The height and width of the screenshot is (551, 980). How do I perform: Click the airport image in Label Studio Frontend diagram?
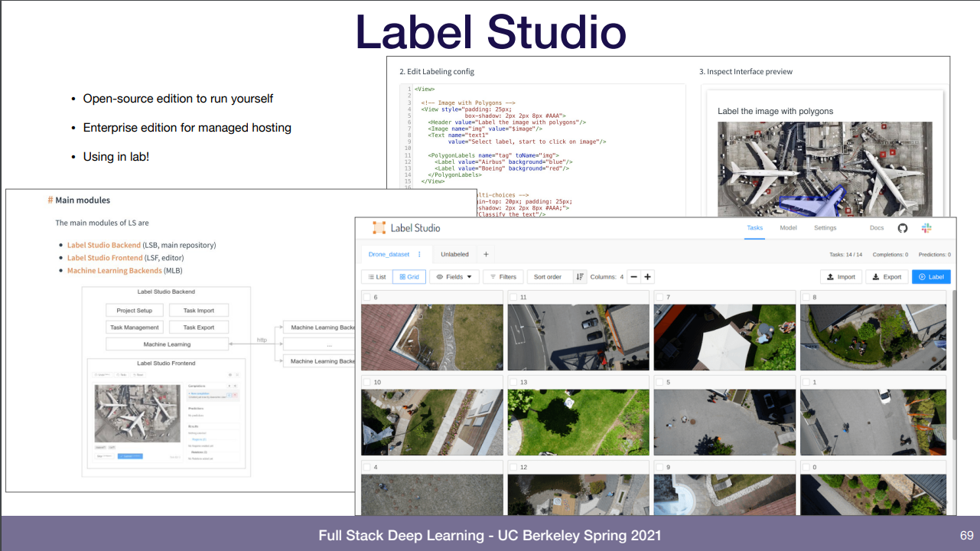[x=138, y=412]
